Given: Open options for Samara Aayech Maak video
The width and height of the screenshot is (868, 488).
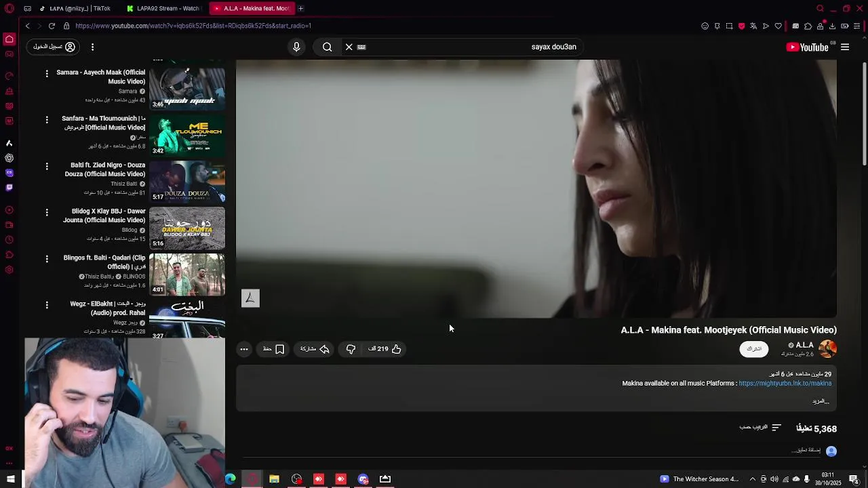Looking at the screenshot, I should click(x=47, y=73).
